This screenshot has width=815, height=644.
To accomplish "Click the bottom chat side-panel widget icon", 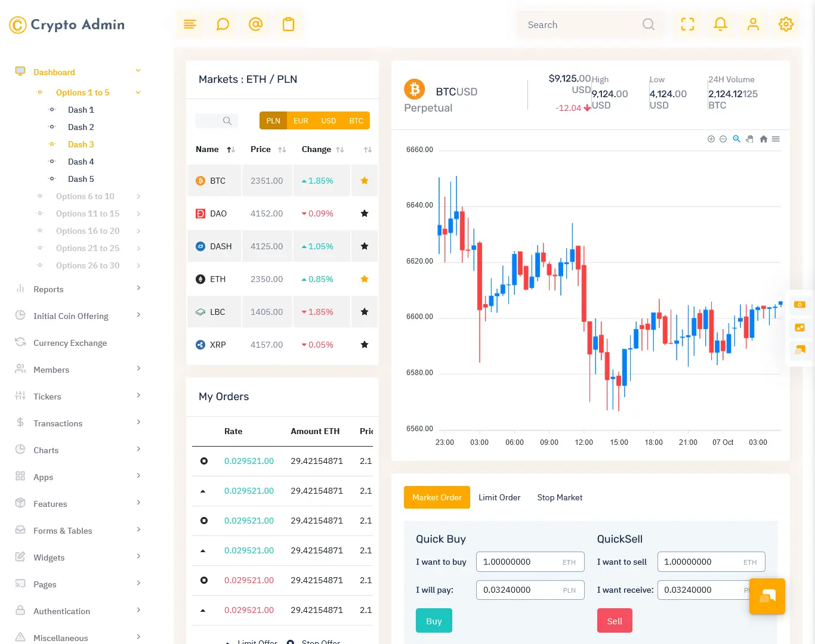I will (x=800, y=350).
